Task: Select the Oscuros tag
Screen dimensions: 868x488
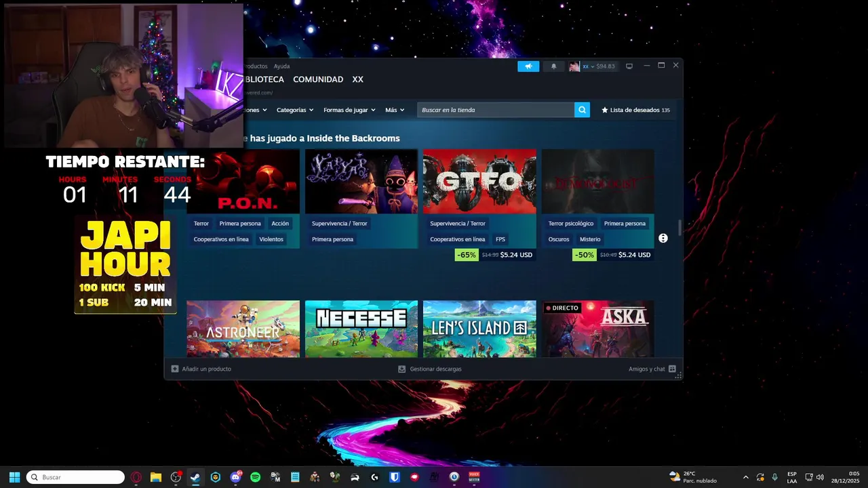Action: [x=559, y=239]
